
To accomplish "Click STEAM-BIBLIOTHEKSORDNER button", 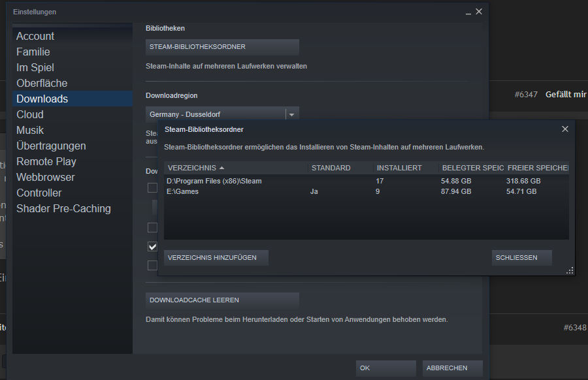I will 222,47.
